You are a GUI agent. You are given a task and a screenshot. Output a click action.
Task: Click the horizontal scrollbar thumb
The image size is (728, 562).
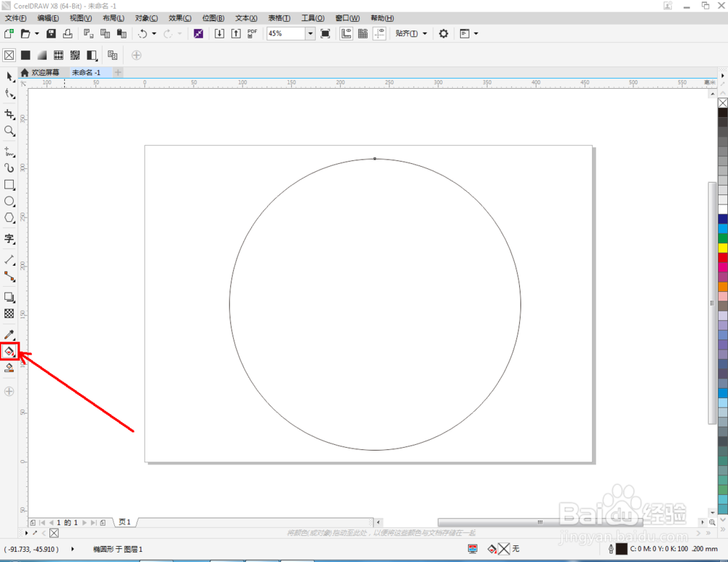(539, 523)
